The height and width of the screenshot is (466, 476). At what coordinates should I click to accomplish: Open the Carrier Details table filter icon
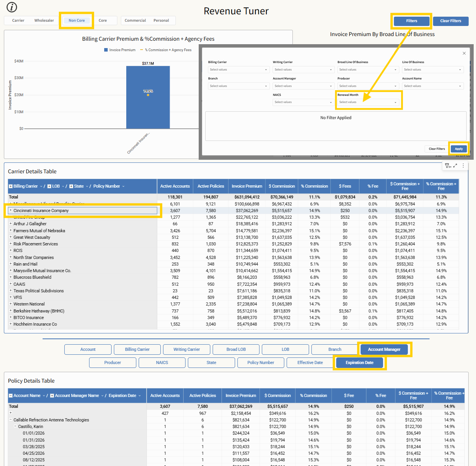coord(447,166)
